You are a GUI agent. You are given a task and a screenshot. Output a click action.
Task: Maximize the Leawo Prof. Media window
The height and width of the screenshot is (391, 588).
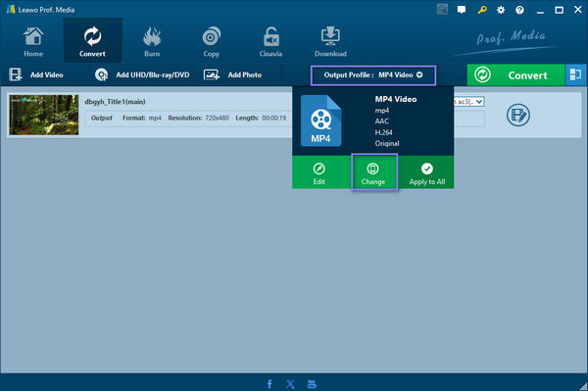pos(560,10)
